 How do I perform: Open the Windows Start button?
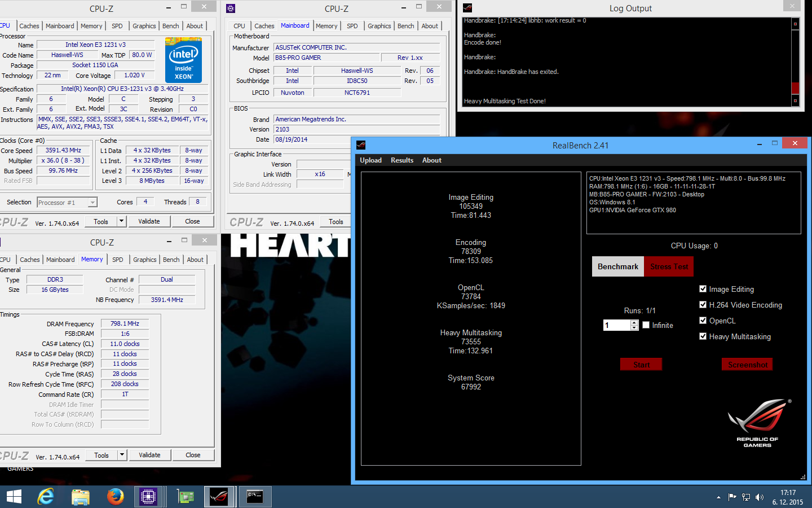point(14,497)
